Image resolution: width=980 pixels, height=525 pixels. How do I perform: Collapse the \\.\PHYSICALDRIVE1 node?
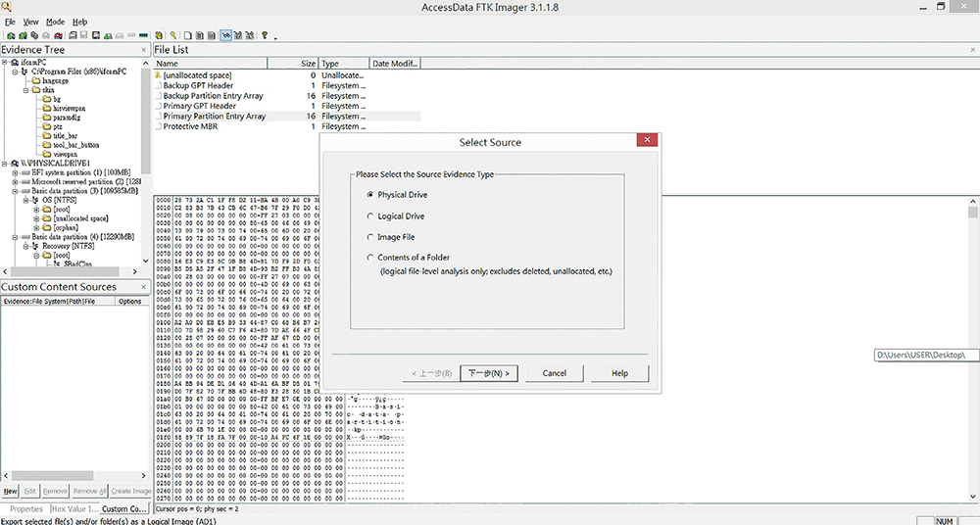(x=6, y=164)
